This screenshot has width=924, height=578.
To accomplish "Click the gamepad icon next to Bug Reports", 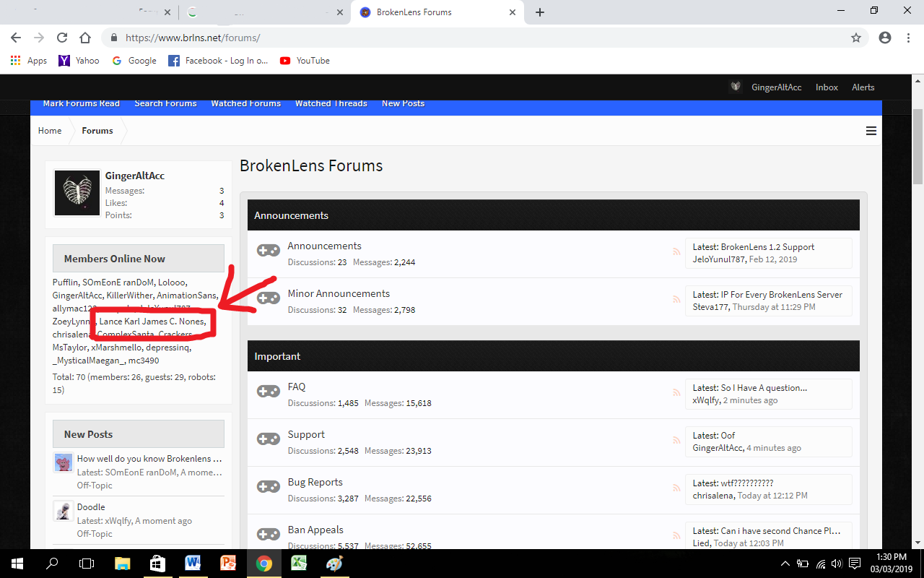I will (269, 487).
